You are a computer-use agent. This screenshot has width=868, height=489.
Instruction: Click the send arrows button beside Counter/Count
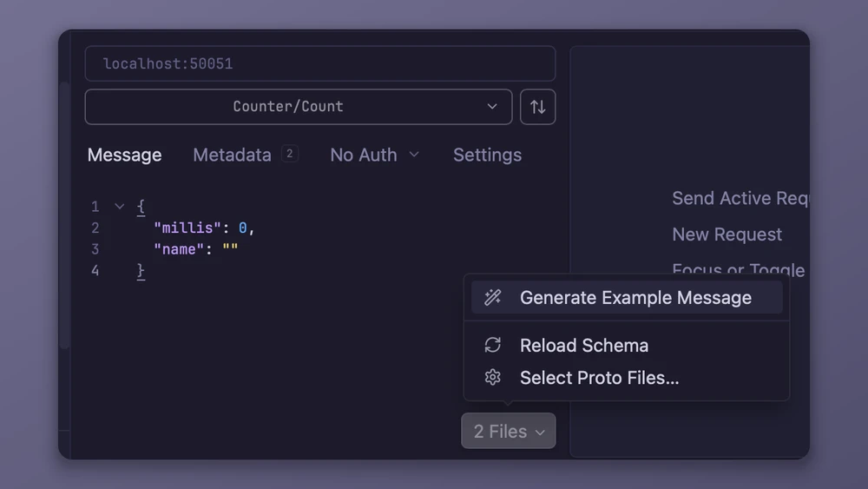pyautogui.click(x=537, y=107)
